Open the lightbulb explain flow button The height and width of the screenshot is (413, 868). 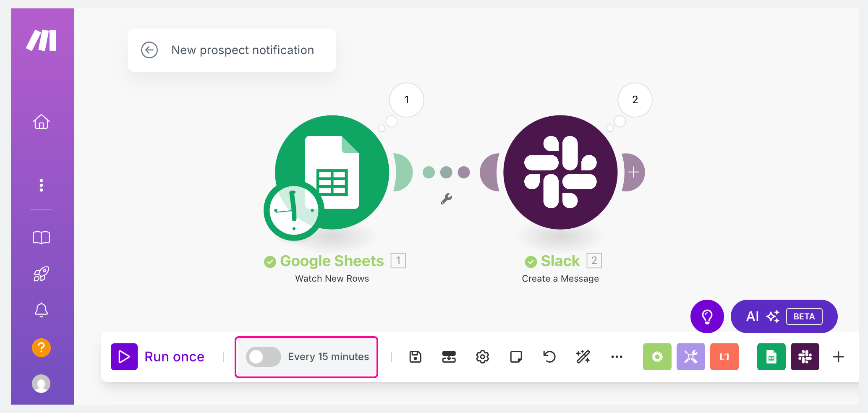pos(707,316)
